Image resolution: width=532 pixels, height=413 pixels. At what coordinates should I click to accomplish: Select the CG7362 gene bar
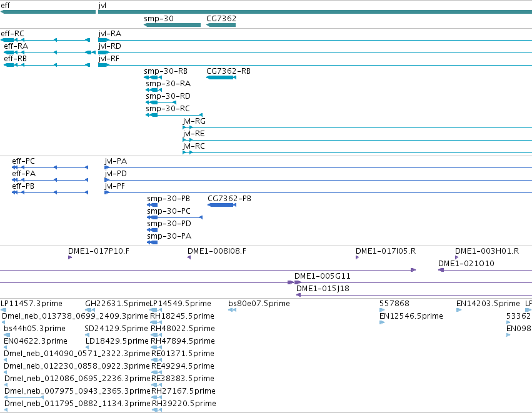point(221,25)
